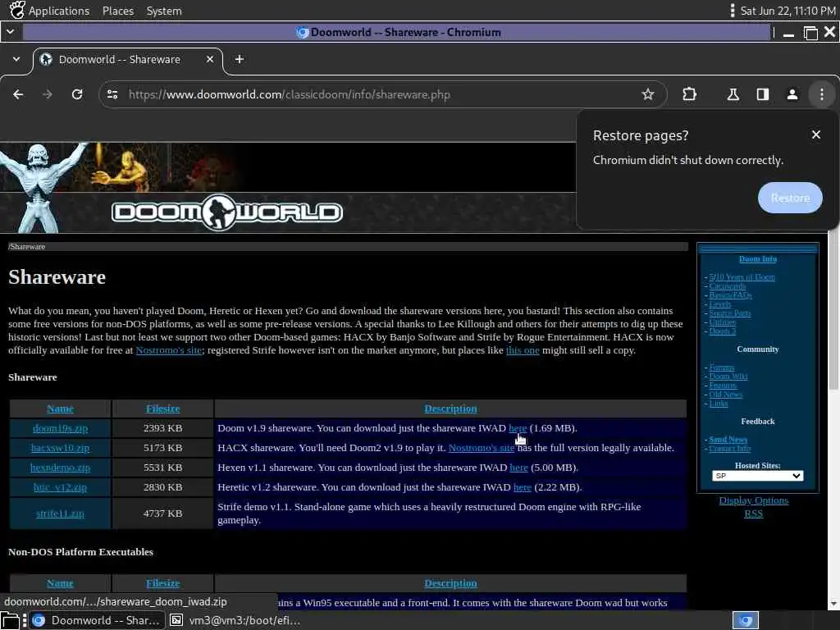Open the RSS link
The height and width of the screenshot is (630, 840).
753,514
